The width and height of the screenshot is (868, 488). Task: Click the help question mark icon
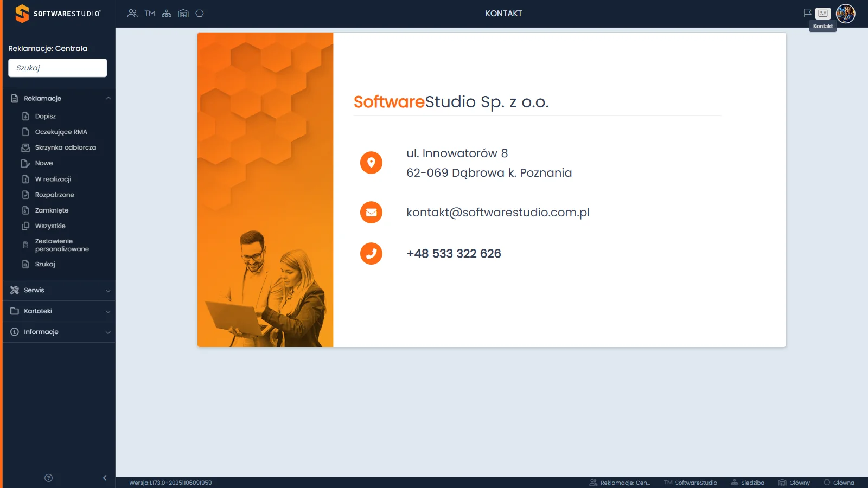click(x=48, y=478)
